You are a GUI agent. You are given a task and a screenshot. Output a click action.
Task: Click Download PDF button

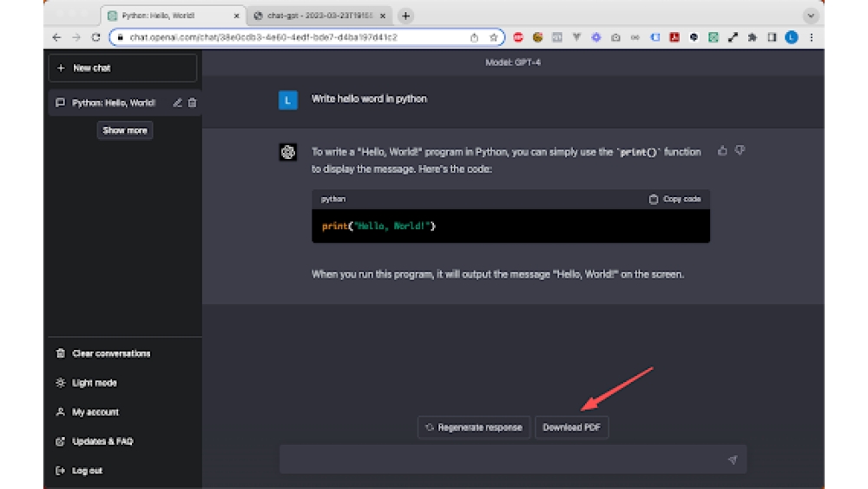point(572,427)
